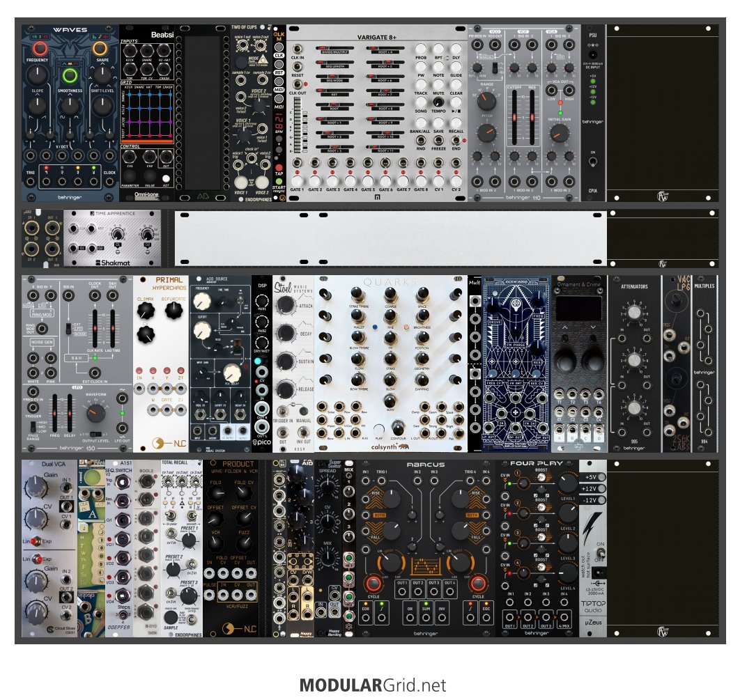Click the green START button on CLK M
This screenshot has height=700, width=747.
[x=279, y=181]
